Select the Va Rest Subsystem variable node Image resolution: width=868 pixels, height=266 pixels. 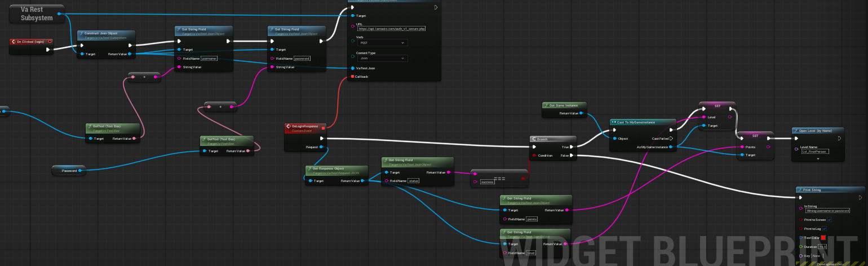click(x=37, y=14)
